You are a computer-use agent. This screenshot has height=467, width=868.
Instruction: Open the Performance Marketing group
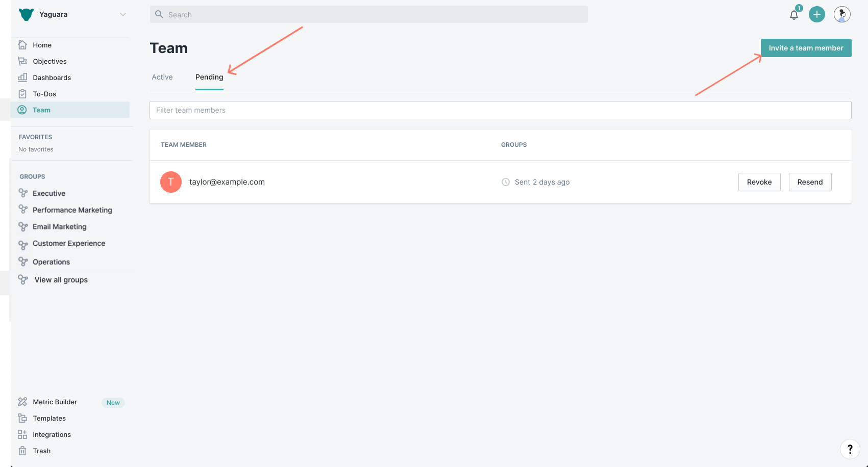72,210
